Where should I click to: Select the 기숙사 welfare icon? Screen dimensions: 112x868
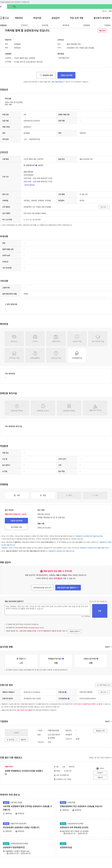(35, 339)
